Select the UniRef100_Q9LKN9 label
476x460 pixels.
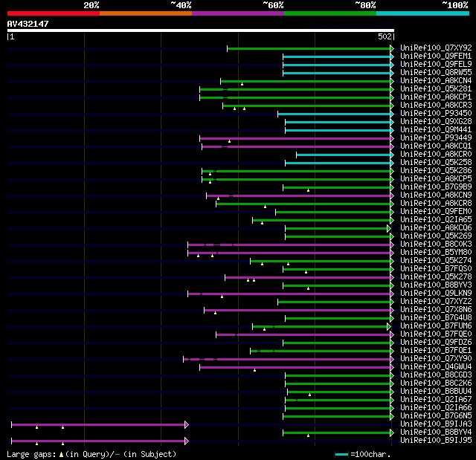click(436, 294)
